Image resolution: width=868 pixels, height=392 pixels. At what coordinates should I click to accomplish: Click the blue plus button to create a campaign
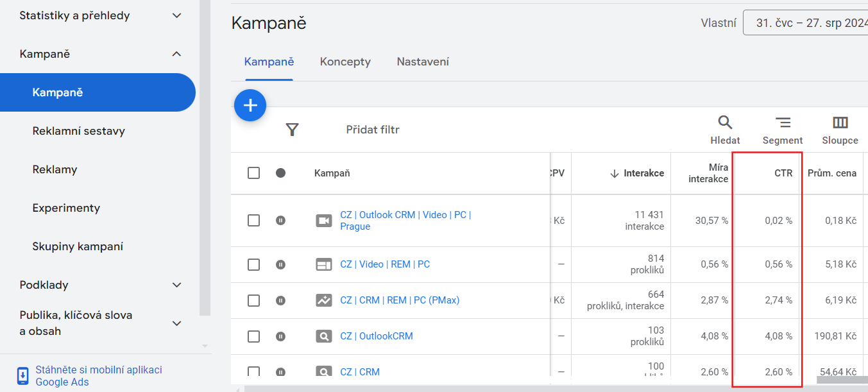[x=250, y=106]
